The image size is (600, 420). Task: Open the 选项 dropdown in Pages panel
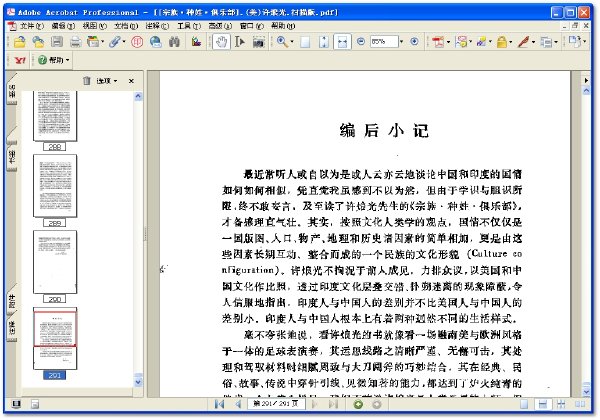[107, 81]
